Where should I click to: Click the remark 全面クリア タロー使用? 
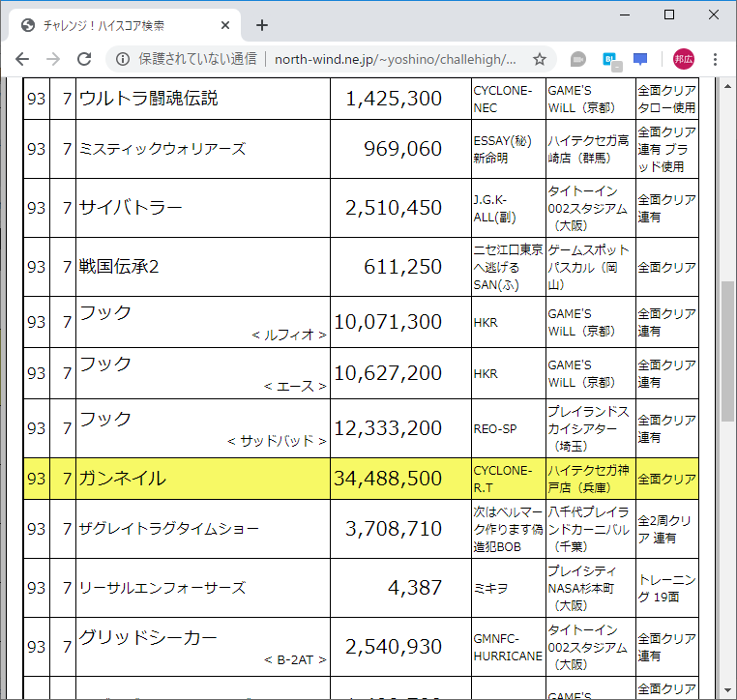666,100
